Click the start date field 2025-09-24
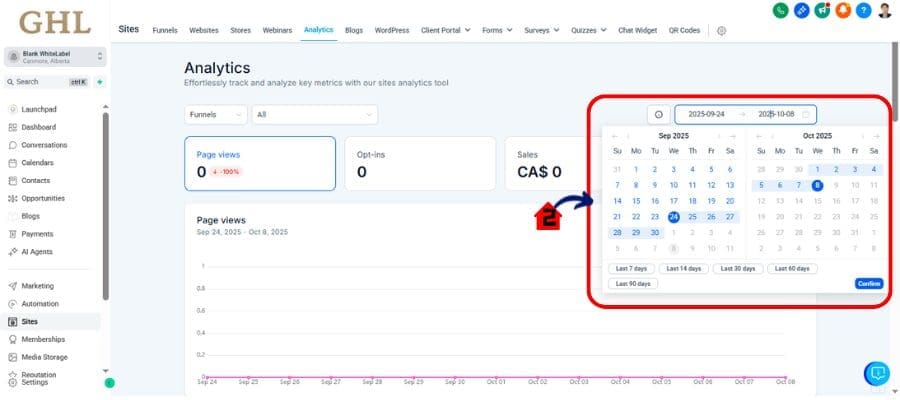 706,115
